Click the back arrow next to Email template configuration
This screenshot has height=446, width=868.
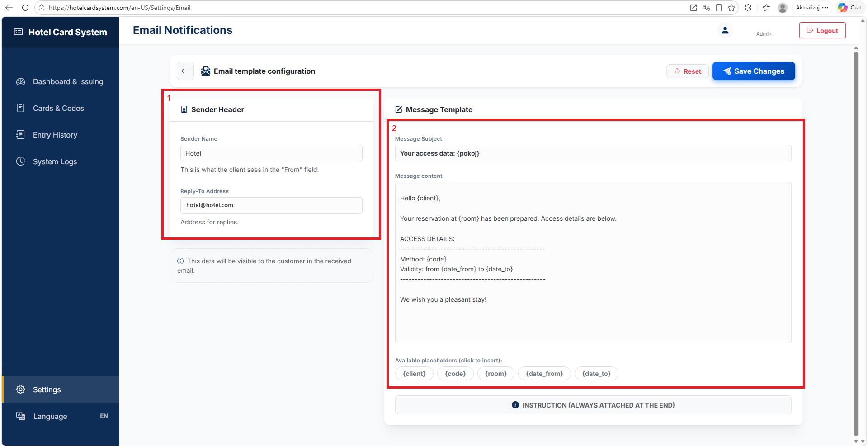click(185, 71)
